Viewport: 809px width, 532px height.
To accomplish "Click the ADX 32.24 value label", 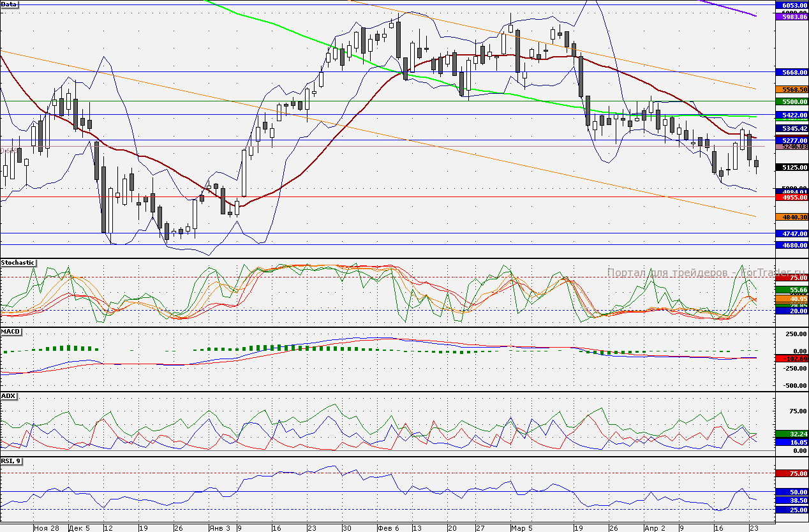I will click(x=792, y=434).
